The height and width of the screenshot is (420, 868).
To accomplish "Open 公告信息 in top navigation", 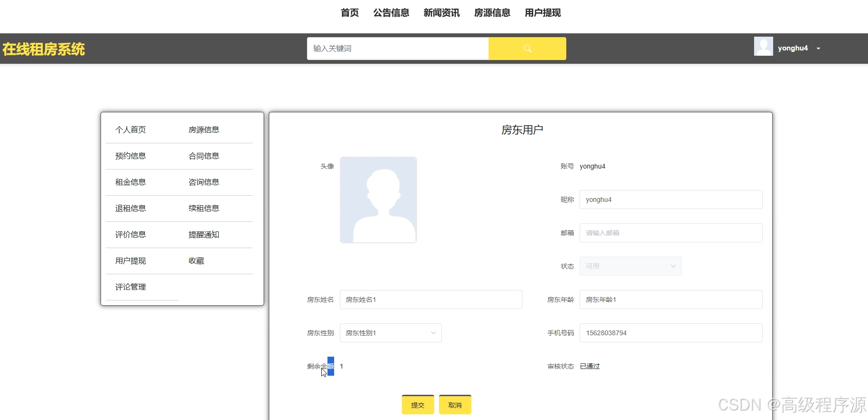I will click(x=391, y=13).
